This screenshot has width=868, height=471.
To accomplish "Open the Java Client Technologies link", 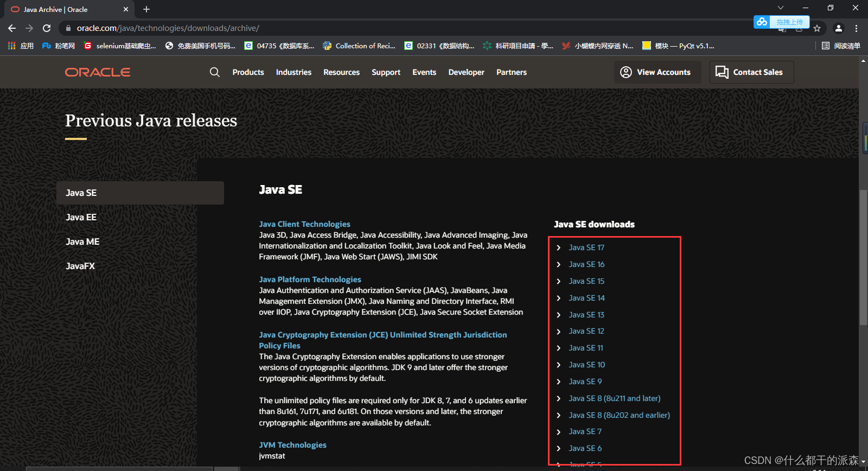I will (x=304, y=224).
